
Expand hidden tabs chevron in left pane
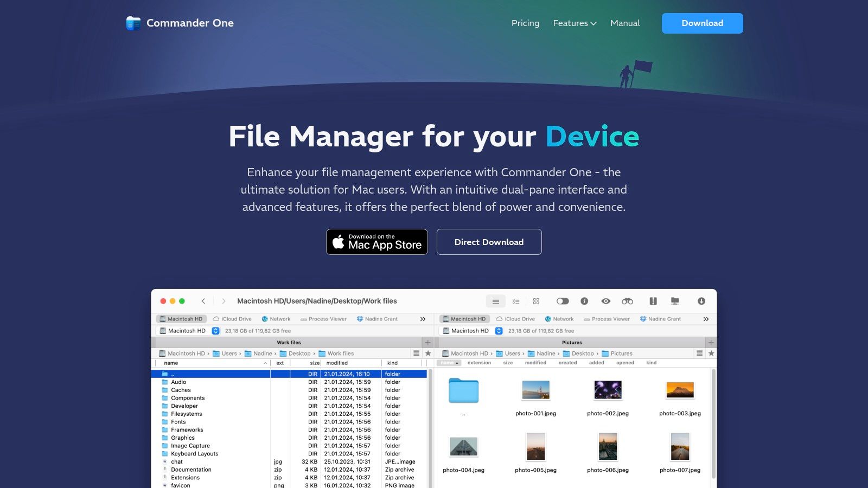point(423,319)
